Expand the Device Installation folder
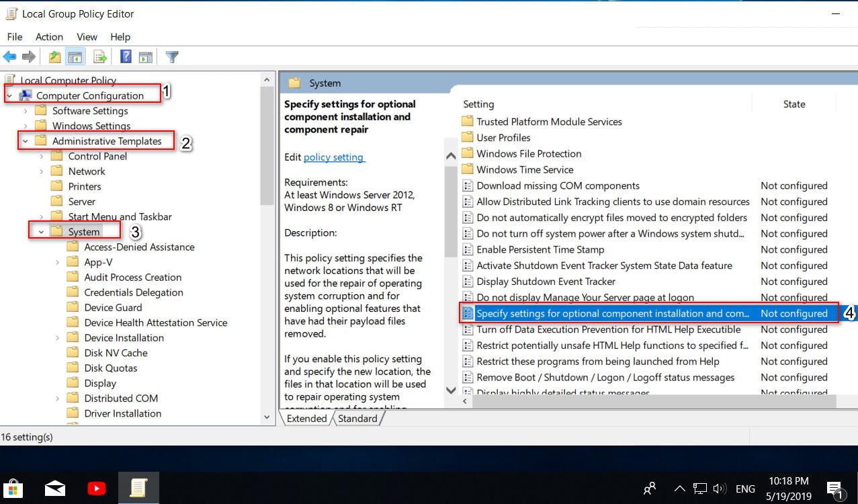The height and width of the screenshot is (504, 858). pos(58,338)
